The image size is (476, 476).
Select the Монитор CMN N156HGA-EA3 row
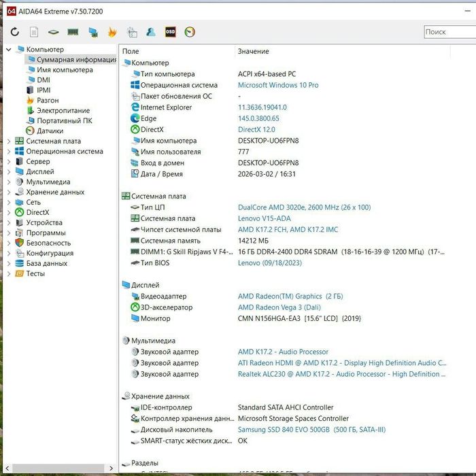pos(245,318)
